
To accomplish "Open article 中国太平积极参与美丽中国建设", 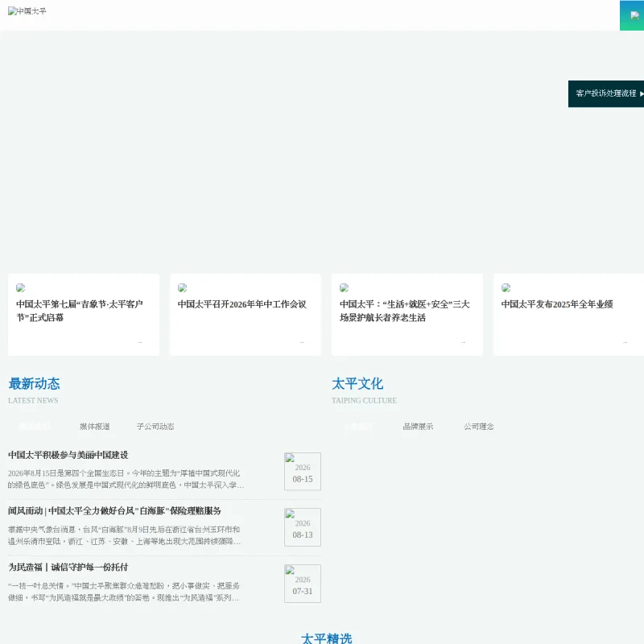I will [x=68, y=455].
